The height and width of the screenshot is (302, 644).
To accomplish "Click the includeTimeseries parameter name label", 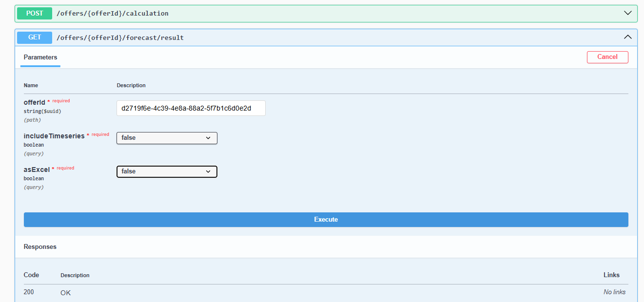I will point(54,136).
